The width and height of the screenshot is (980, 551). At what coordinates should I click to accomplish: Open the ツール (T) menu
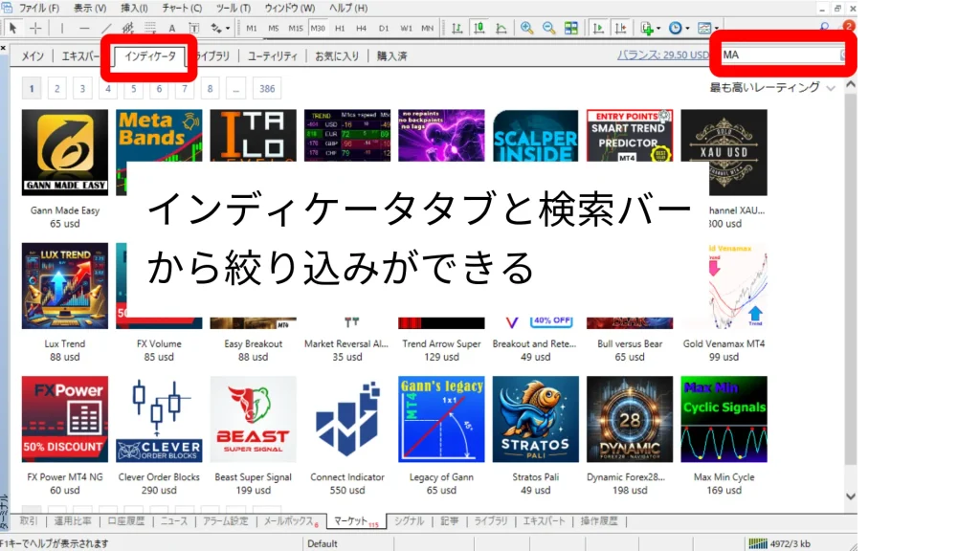(234, 8)
